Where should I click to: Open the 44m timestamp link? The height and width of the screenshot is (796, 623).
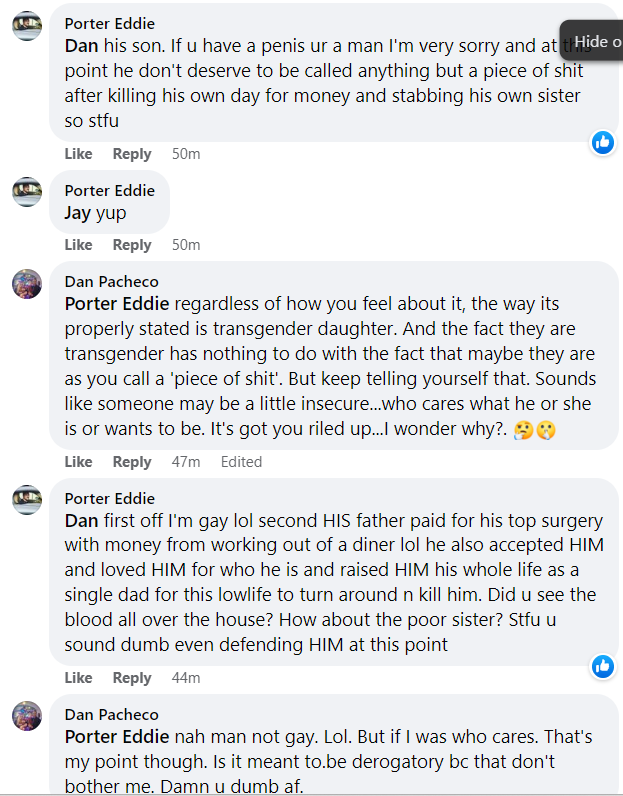[x=186, y=678]
